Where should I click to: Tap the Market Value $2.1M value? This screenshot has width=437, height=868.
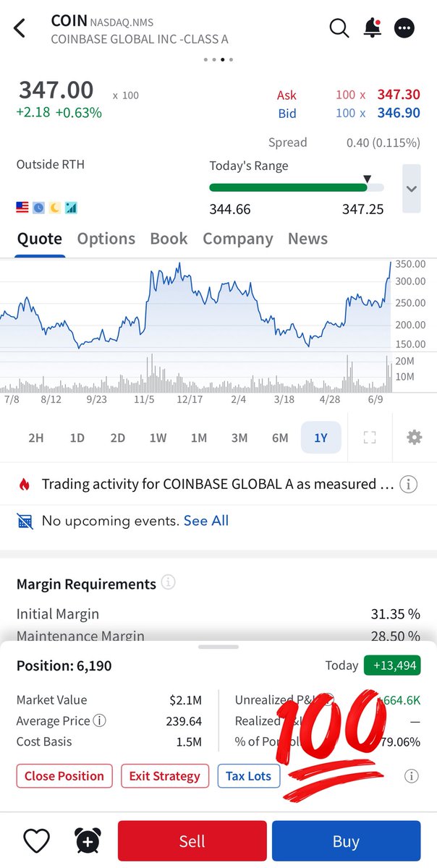pyautogui.click(x=186, y=700)
